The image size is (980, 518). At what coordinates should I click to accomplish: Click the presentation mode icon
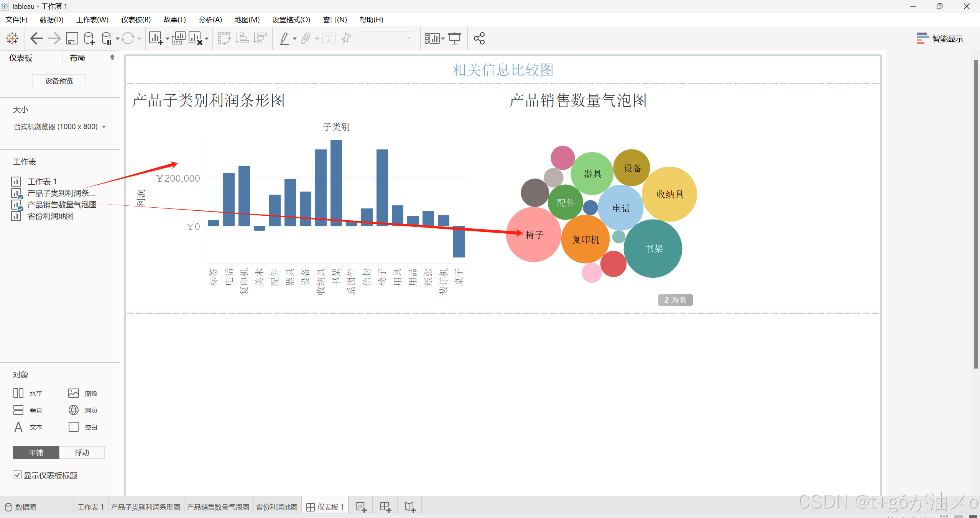455,38
